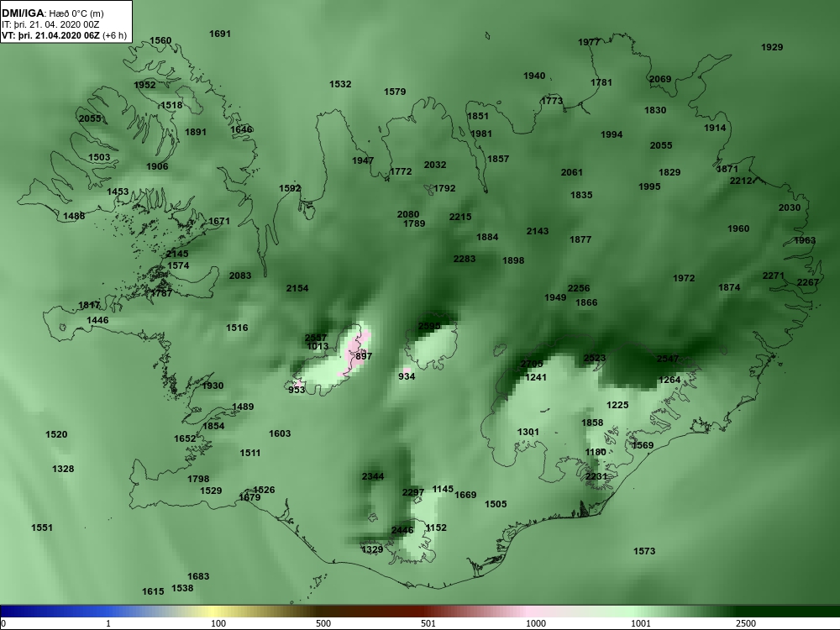Click the 1001 label on the color scale

point(641,623)
